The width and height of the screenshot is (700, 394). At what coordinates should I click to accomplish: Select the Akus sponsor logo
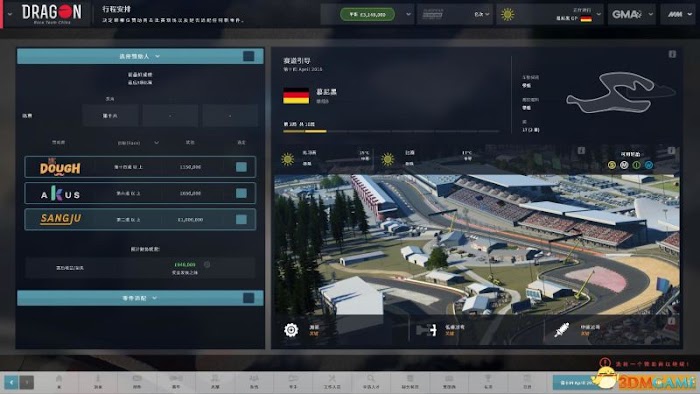60,194
